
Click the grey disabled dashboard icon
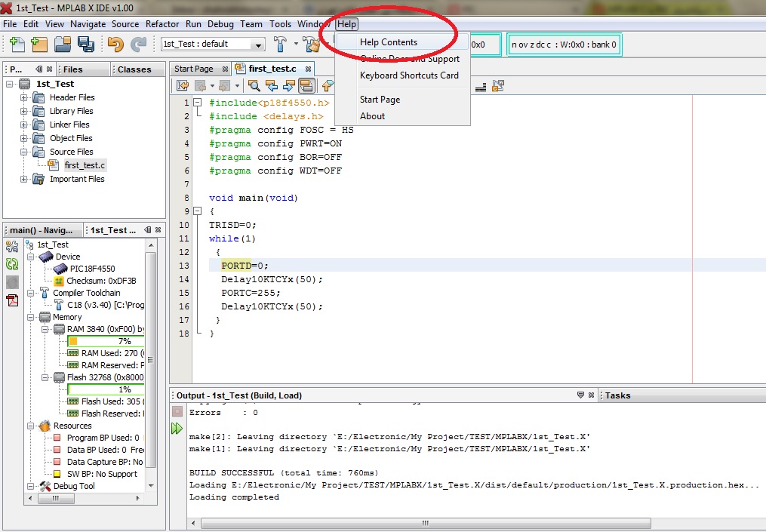point(12,282)
